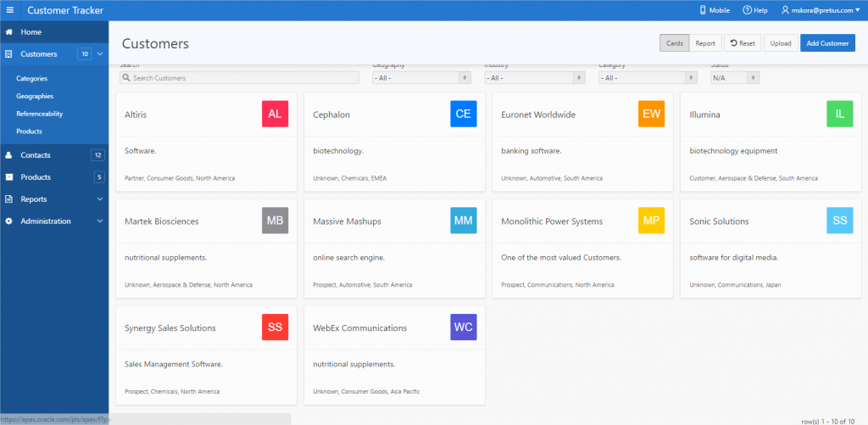Viewport: 868px width, 425px height.
Task: Open Products under the Customers submenu
Action: [x=29, y=131]
